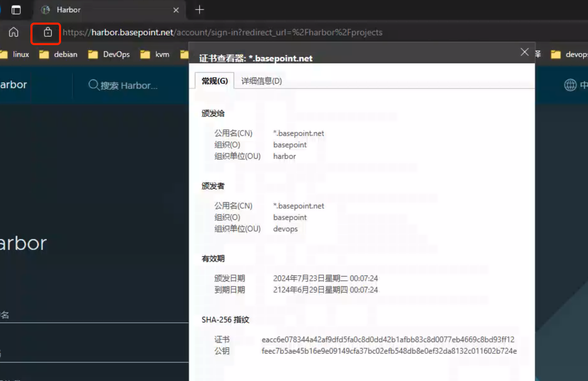Image resolution: width=588 pixels, height=381 pixels.
Task: Click the home icon in browser toolbar
Action: 14,32
